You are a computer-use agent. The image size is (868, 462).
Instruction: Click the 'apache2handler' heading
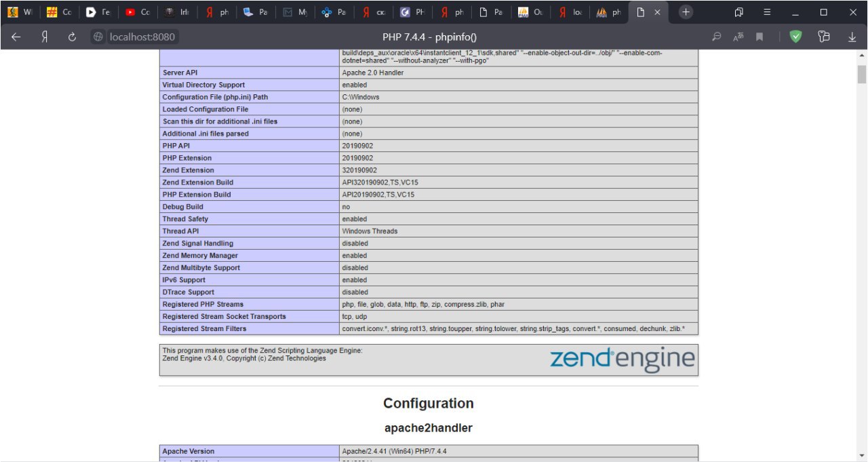tap(429, 428)
